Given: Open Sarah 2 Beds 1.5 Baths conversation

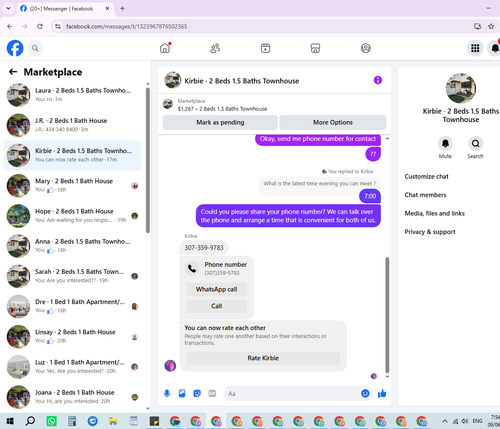Looking at the screenshot, I should [72, 276].
